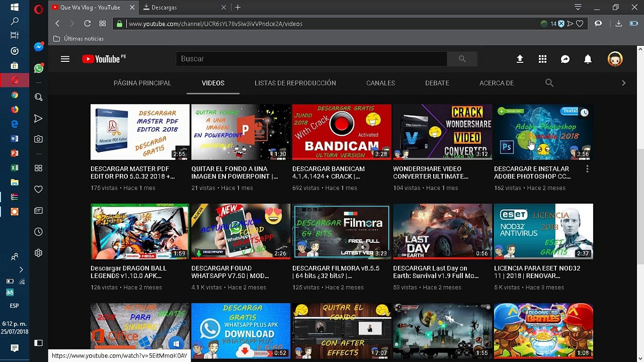Open Word from the Windows taskbar
644x362 pixels.
point(15,139)
